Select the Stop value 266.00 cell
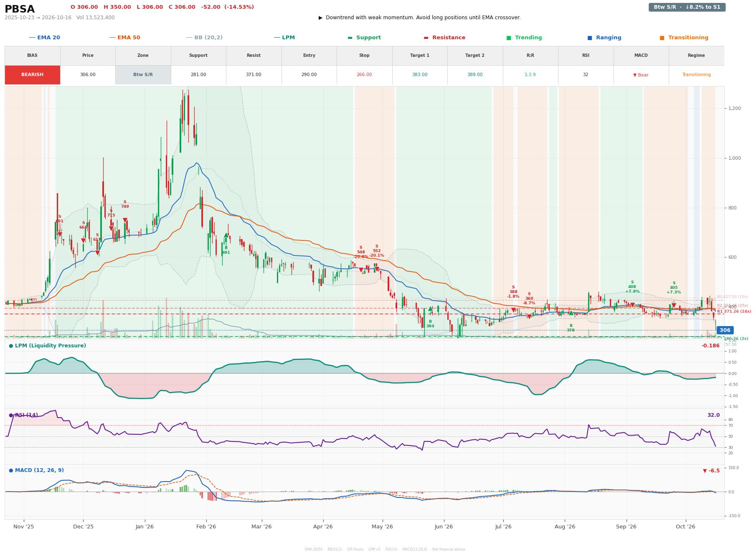 tap(364, 75)
